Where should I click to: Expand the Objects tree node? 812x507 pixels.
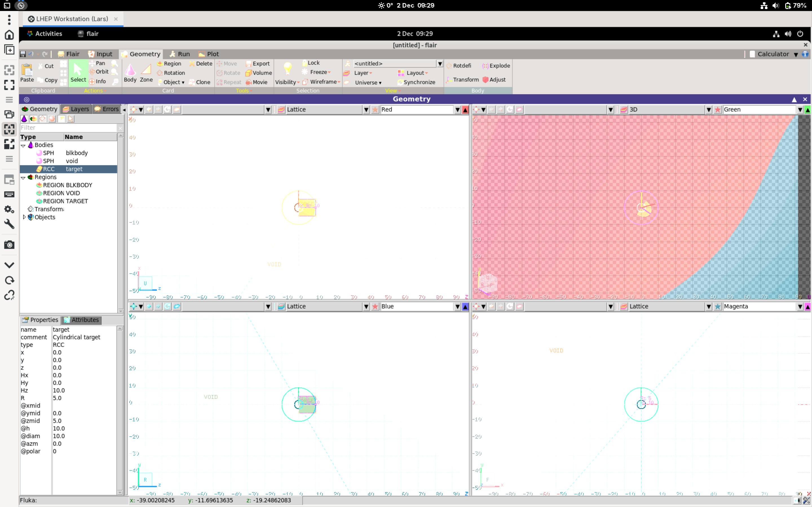point(24,217)
